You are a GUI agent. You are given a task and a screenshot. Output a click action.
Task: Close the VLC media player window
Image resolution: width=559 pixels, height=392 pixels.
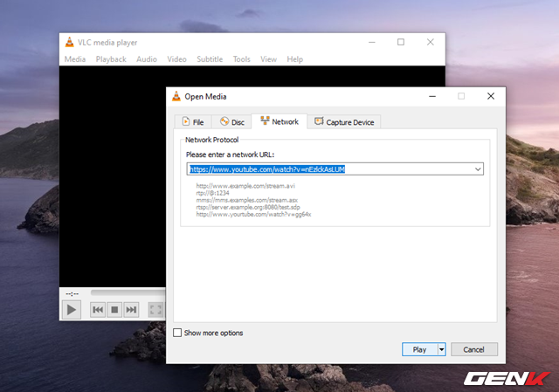point(431,42)
